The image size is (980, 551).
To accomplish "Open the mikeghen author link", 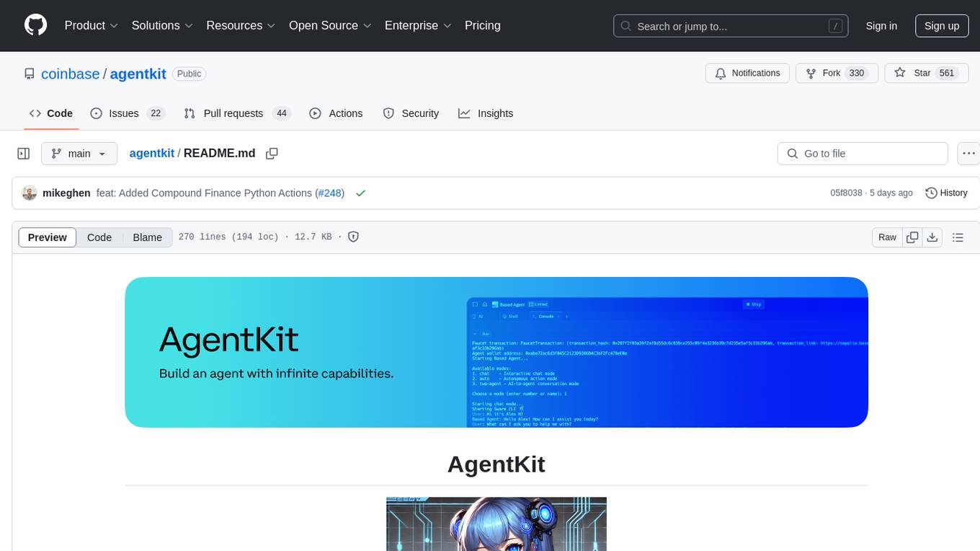I will click(x=66, y=193).
